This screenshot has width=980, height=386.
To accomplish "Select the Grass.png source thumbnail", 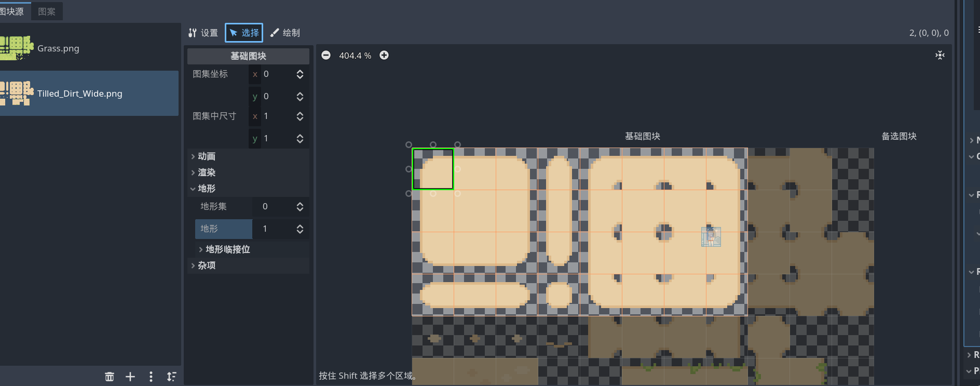I will (17, 48).
